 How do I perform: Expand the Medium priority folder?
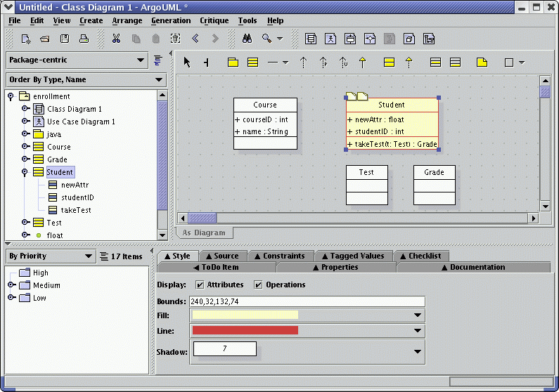click(11, 285)
